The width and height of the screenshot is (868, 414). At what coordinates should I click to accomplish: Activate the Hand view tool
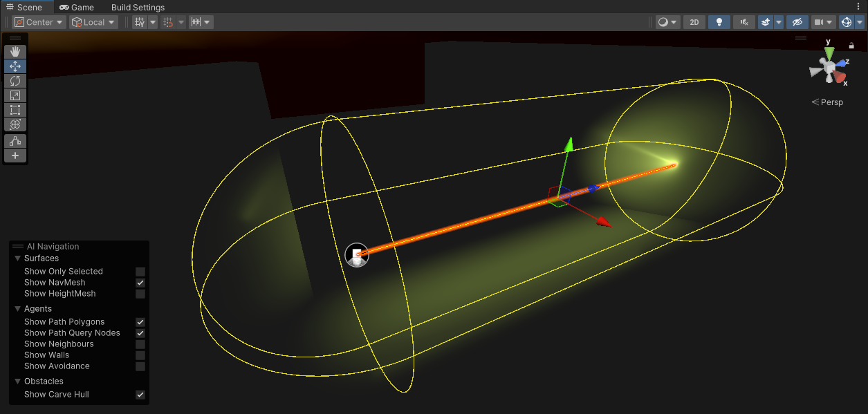pyautogui.click(x=15, y=51)
